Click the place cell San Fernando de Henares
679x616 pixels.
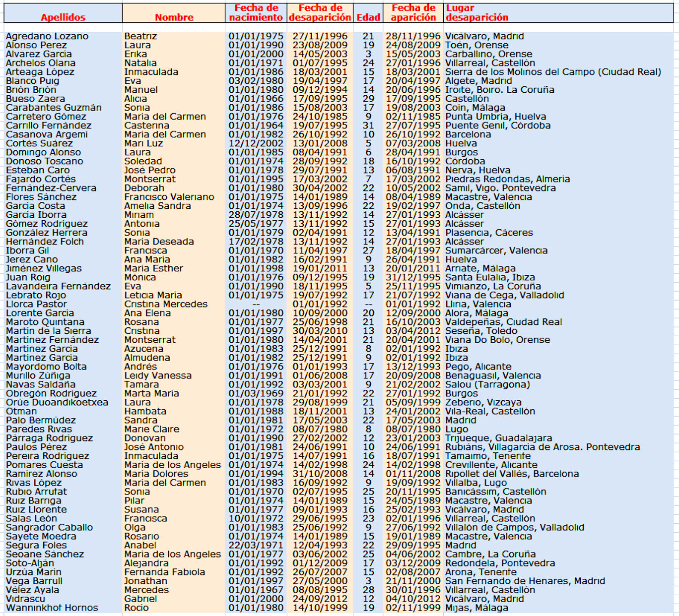(525, 581)
